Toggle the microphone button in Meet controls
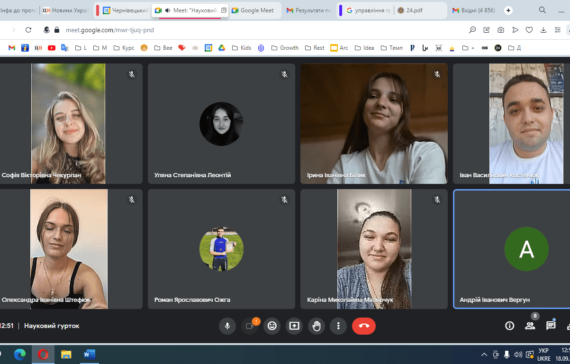 (x=228, y=326)
